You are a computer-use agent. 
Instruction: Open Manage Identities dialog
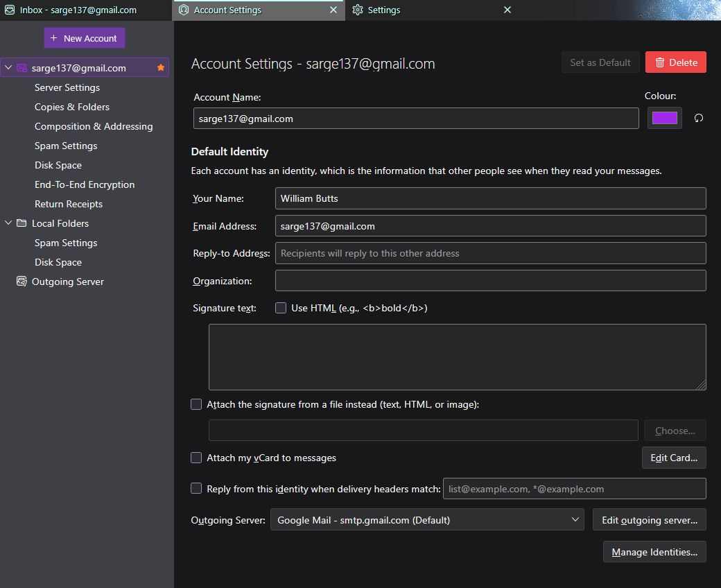[654, 552]
